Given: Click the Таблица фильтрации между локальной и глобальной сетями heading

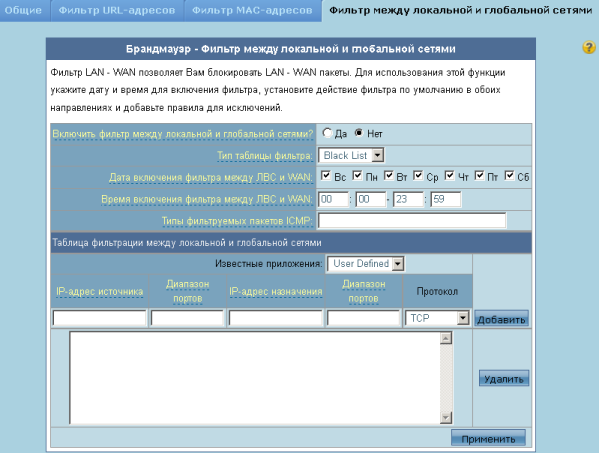Looking at the screenshot, I should point(187,243).
